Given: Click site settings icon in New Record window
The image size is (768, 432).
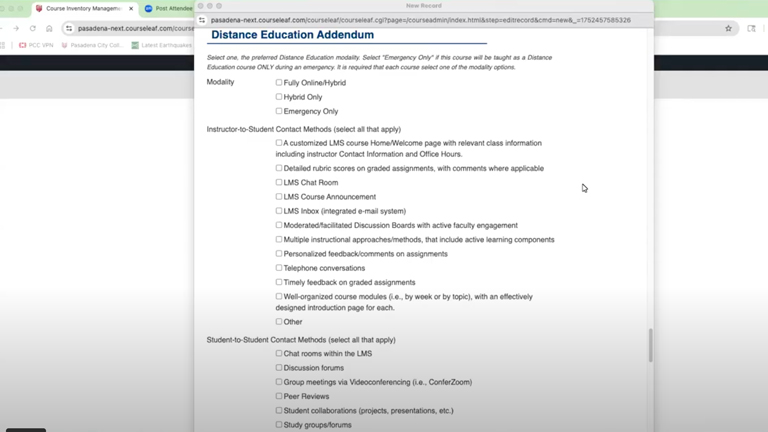Looking at the screenshot, I should coord(202,20).
